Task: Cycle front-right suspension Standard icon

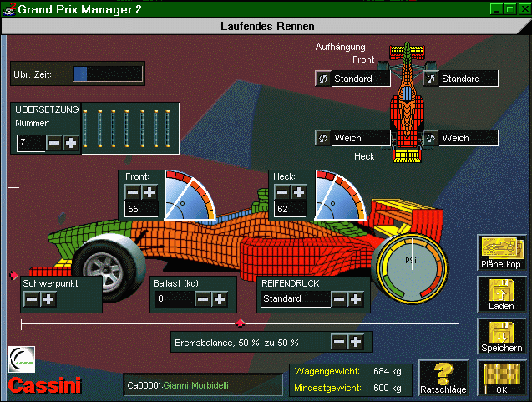Action: 431,79
